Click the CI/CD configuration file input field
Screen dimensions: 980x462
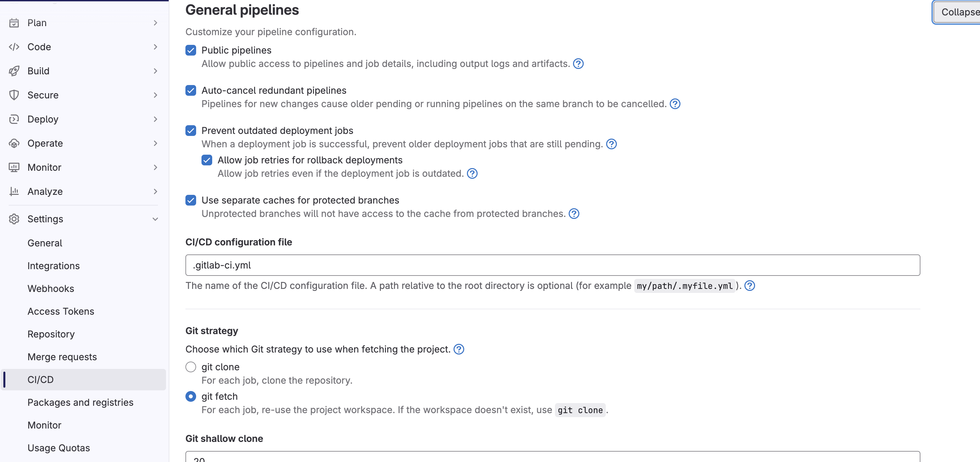(552, 265)
